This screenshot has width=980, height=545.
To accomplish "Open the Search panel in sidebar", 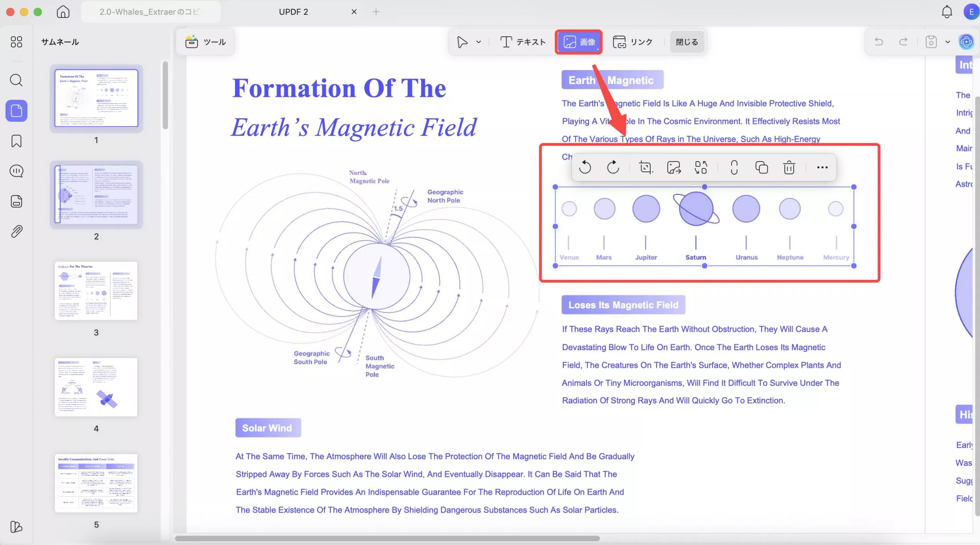I will [x=16, y=80].
